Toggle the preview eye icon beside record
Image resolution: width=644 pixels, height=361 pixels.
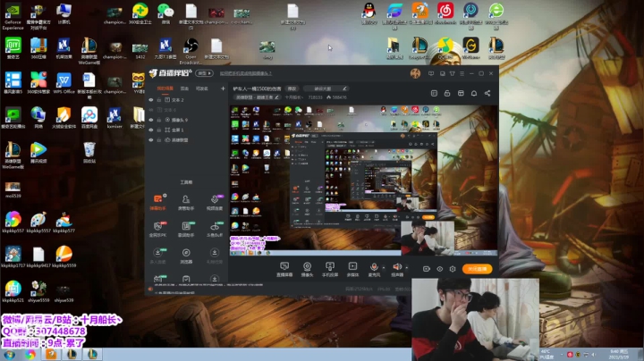pyautogui.click(x=439, y=269)
